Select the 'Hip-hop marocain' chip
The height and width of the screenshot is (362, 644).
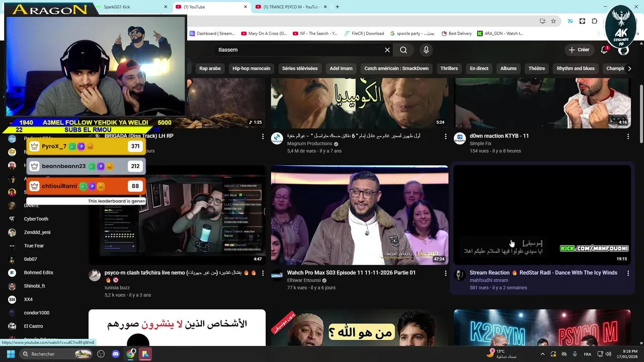[251, 68]
